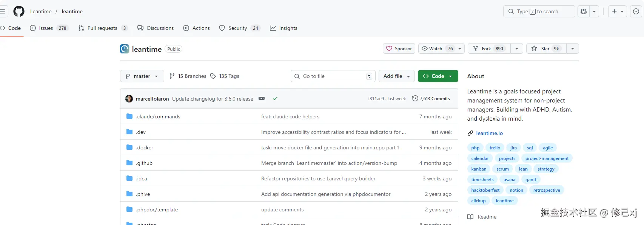
Task: Open the .dev folder
Action: (x=141, y=132)
